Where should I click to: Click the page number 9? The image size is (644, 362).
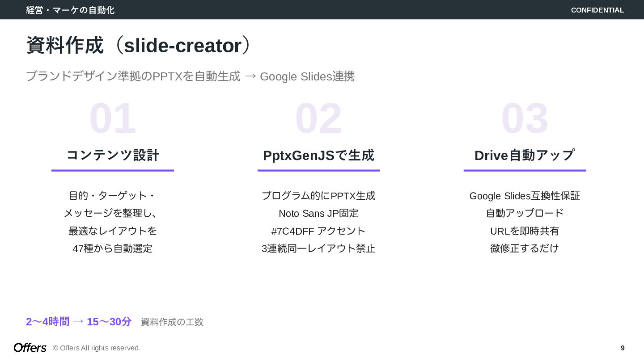click(x=623, y=348)
